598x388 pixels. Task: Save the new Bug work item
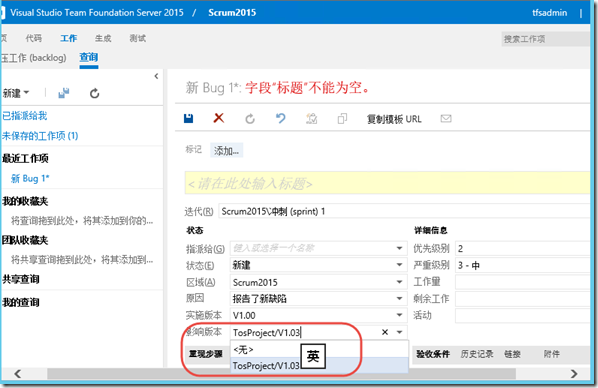pos(188,119)
